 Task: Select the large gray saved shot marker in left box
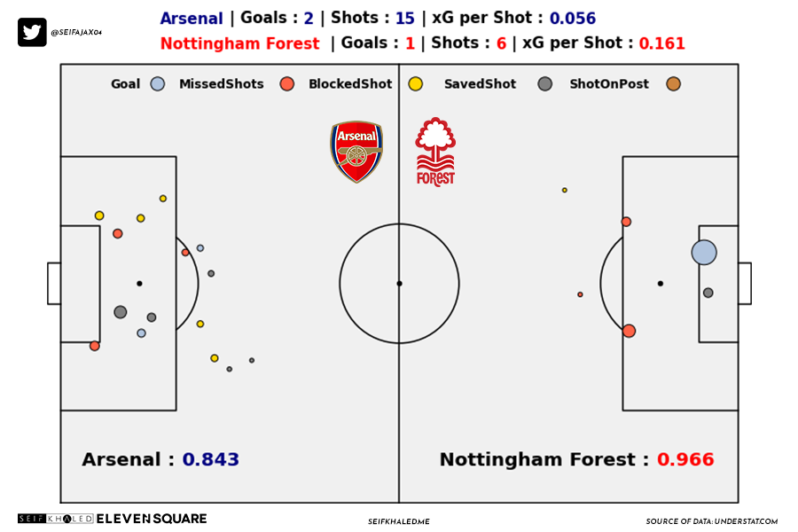click(120, 312)
